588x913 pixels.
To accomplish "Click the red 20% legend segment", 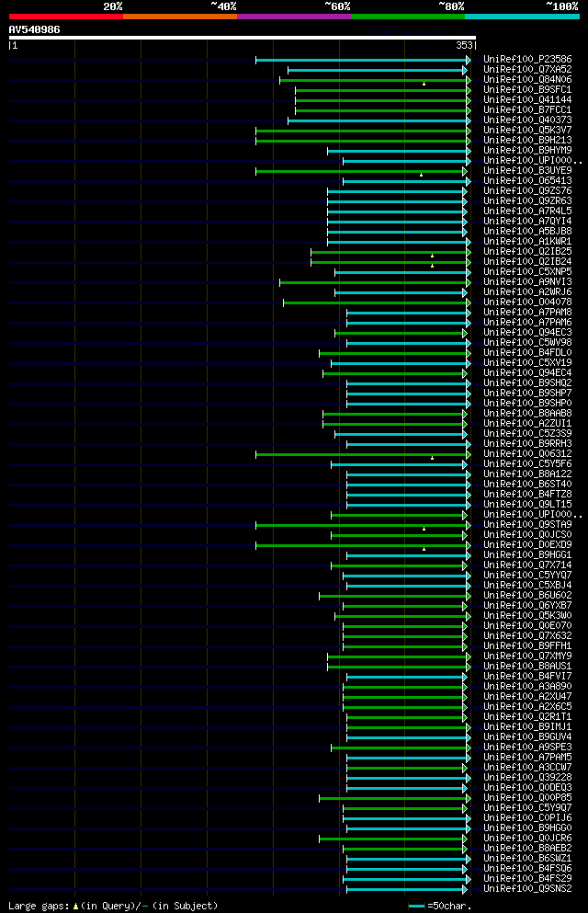I will (x=66, y=17).
